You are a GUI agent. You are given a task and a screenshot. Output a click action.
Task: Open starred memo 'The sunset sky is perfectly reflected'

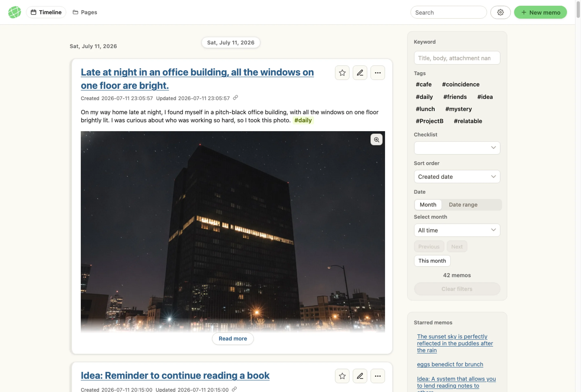455,343
